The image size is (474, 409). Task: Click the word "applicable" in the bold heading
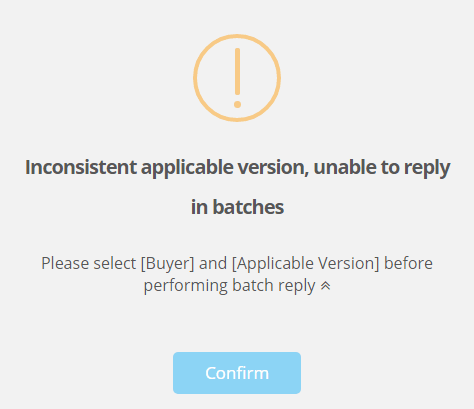pyautogui.click(x=187, y=168)
